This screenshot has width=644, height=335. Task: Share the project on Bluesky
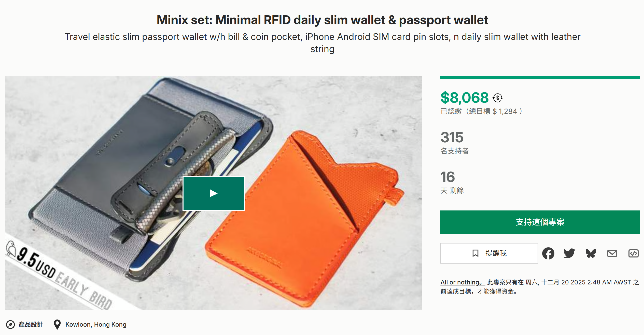point(591,253)
